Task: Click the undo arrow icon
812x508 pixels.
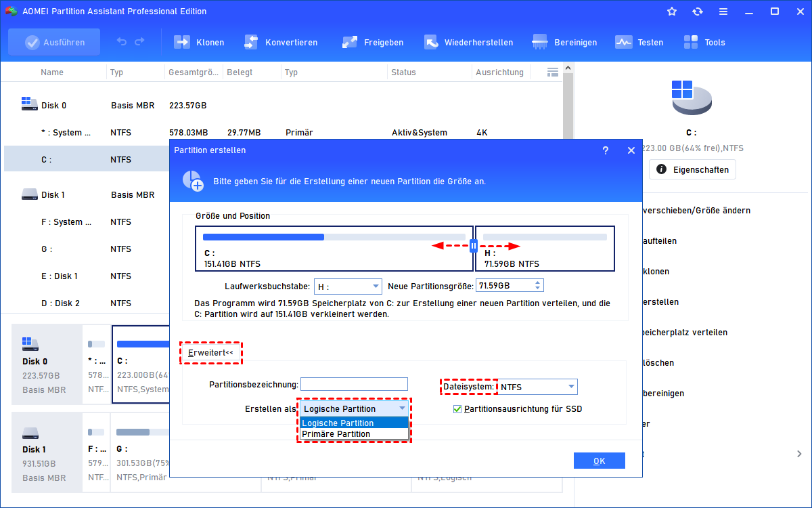Action: click(x=122, y=42)
